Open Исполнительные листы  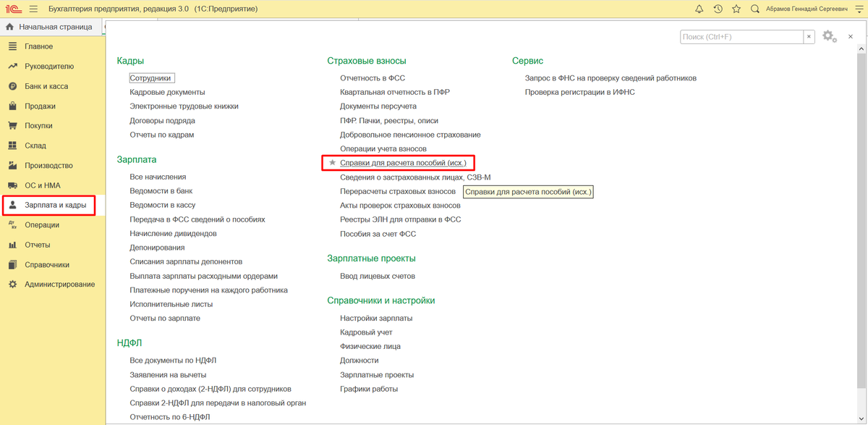coord(171,304)
